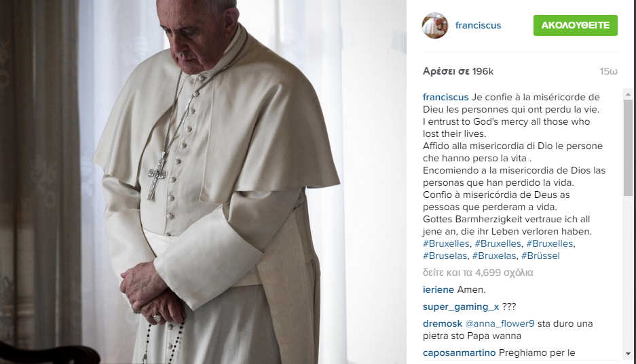Click the scrollbar up arrow
Screen dimensions: 636x364
pyautogui.click(x=629, y=94)
